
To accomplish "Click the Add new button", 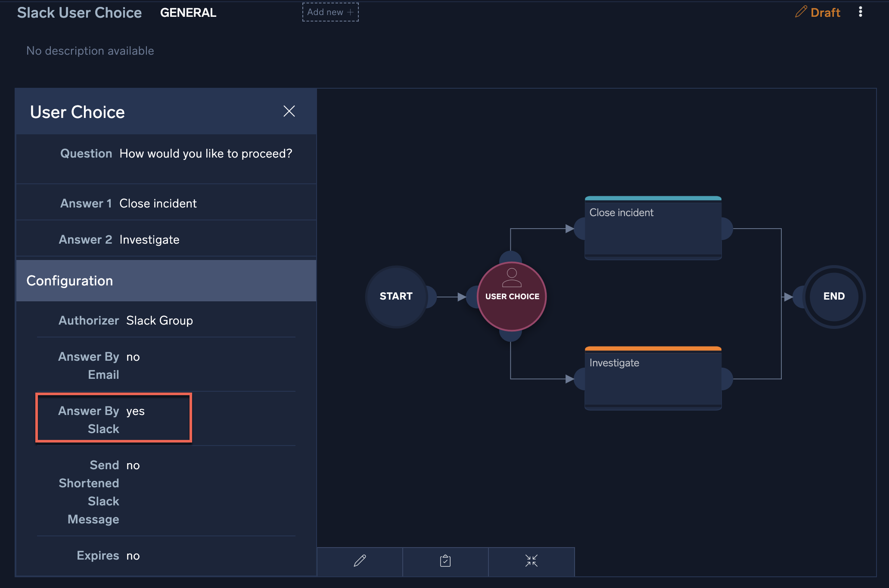I will [x=330, y=12].
